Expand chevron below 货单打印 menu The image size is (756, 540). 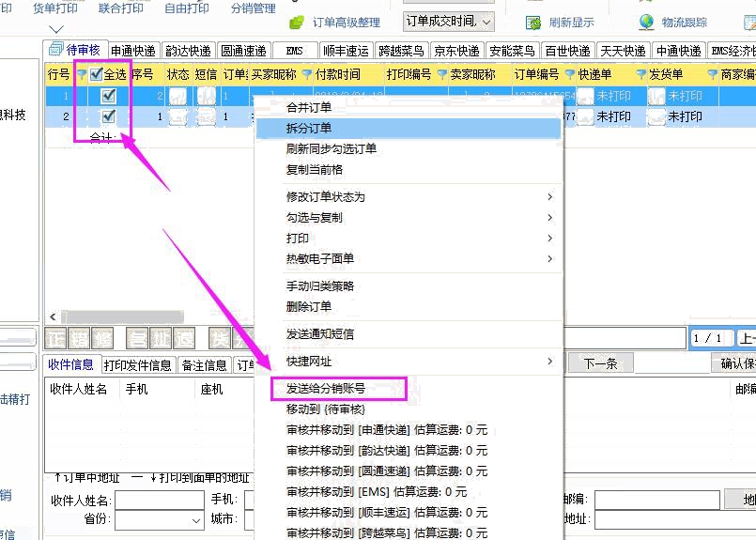[56, 29]
